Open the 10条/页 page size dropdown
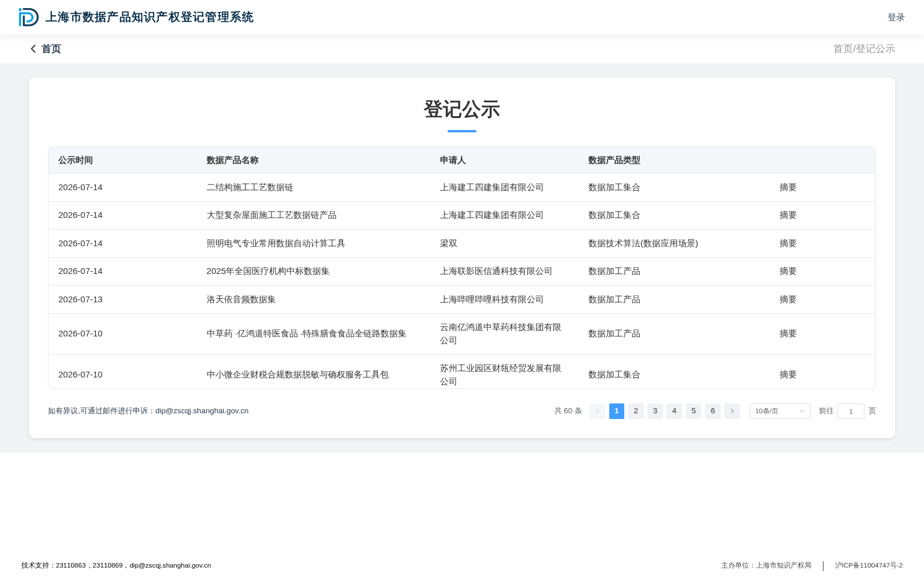This screenshot has height=578, width=924. 780,411
